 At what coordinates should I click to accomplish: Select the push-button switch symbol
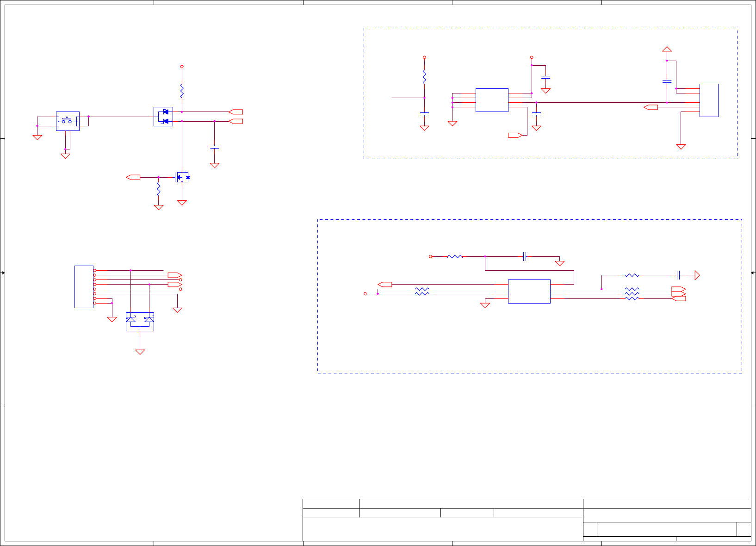coord(68,121)
